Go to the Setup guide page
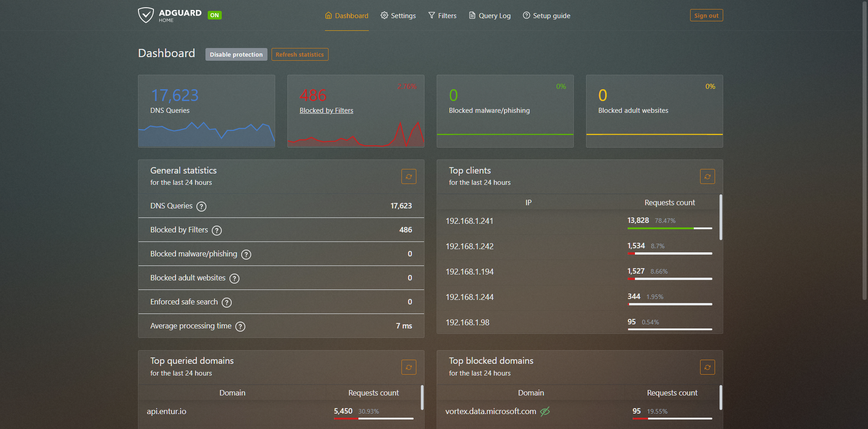This screenshot has width=868, height=429. click(x=546, y=16)
